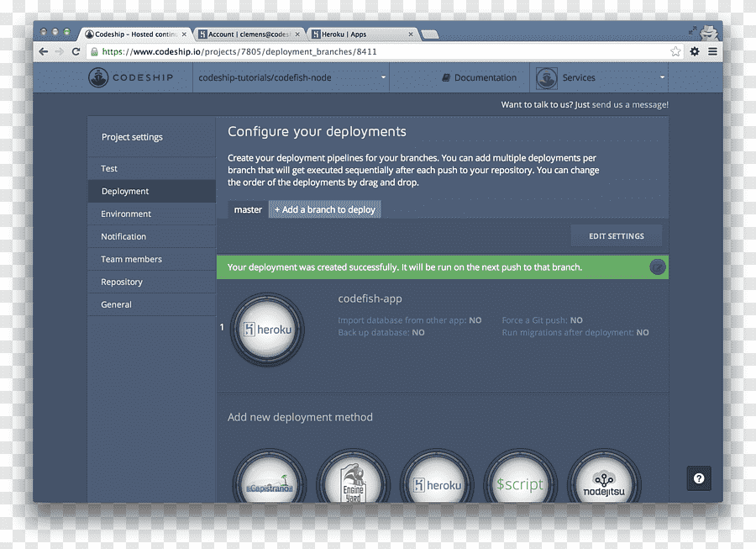Viewport: 756px width, 549px height.
Task: Click the send us a message link
Action: [630, 104]
